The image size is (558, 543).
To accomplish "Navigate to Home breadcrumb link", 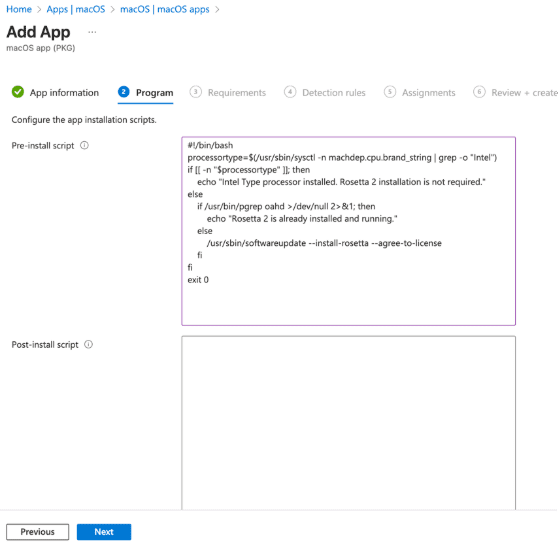I will coord(19,9).
